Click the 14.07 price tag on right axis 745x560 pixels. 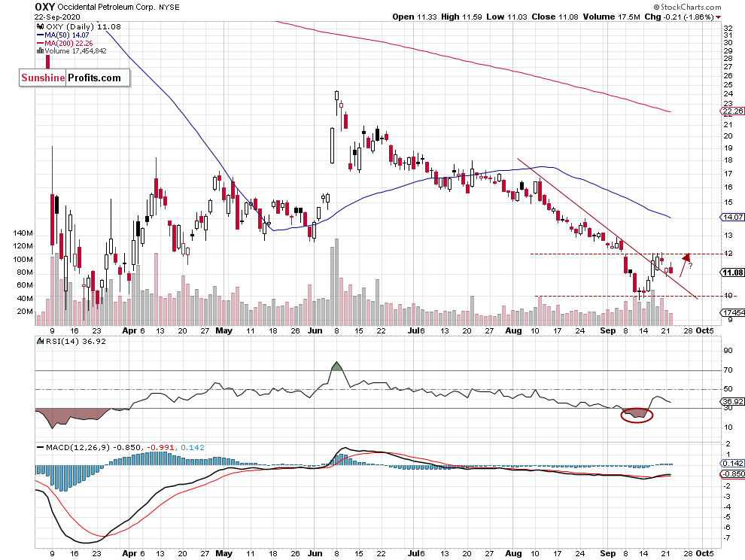point(733,218)
